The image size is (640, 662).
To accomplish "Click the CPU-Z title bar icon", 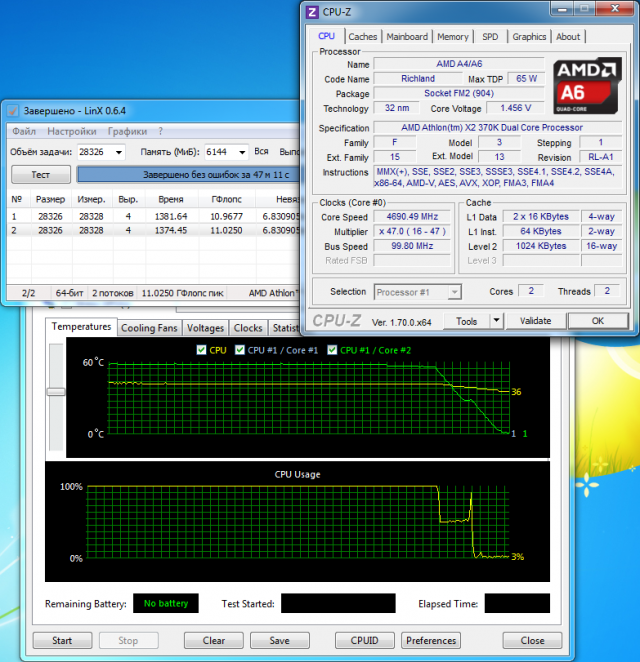I will 312,12.
